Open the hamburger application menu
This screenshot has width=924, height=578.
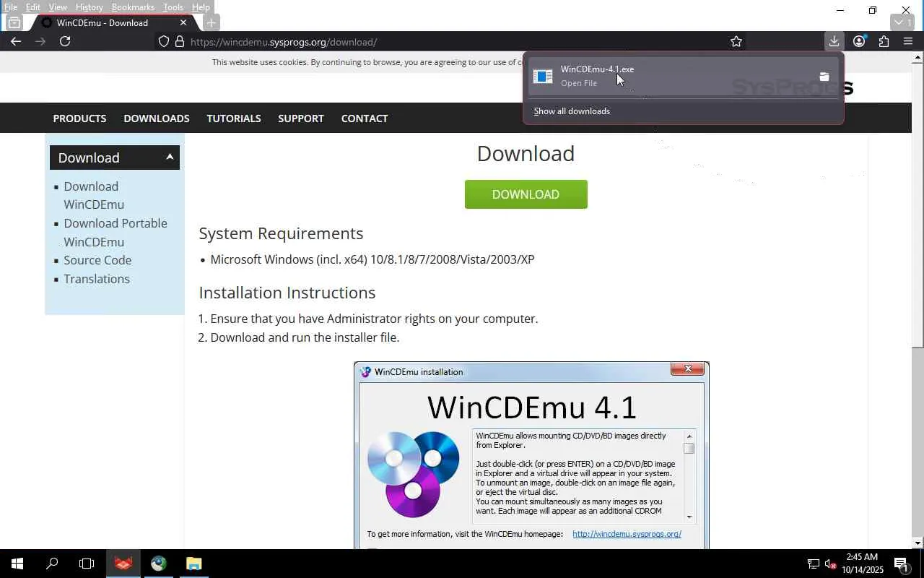coord(908,41)
